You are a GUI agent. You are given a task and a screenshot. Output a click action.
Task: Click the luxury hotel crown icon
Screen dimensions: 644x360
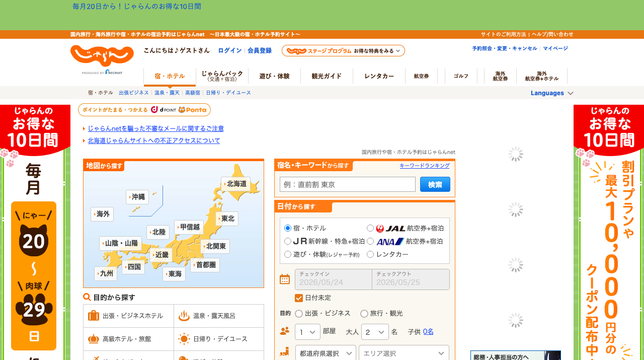pos(94,339)
